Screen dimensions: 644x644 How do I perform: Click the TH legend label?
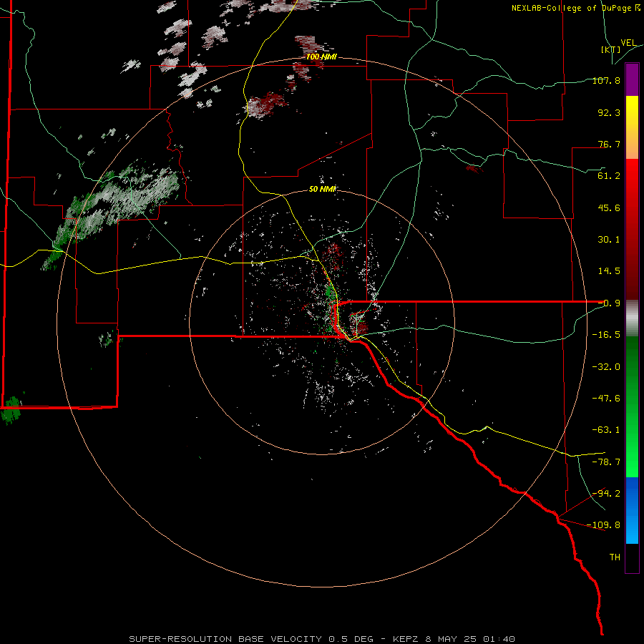coord(615,557)
